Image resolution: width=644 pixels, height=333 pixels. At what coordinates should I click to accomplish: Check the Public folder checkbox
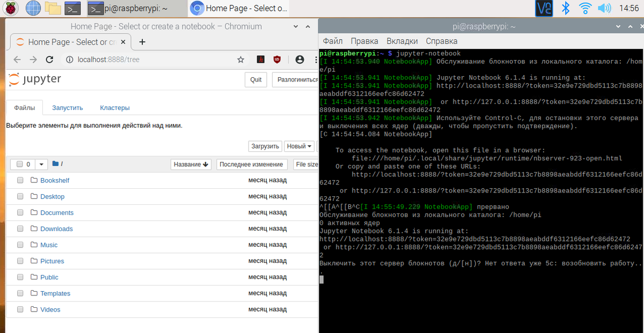point(20,277)
